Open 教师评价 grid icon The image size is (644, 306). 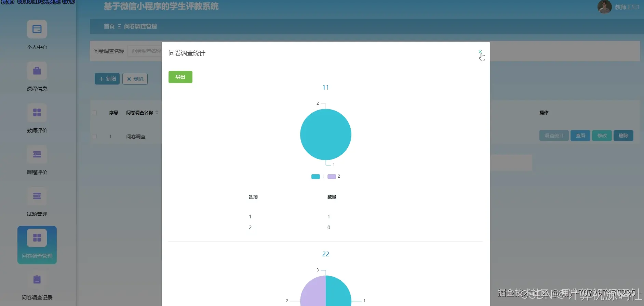37,113
